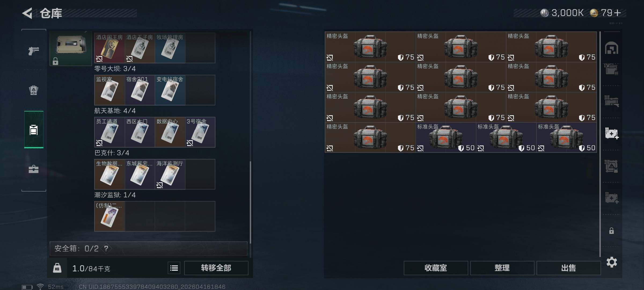
Task: Click the locked storage slot padlock icon
Action: point(612,231)
